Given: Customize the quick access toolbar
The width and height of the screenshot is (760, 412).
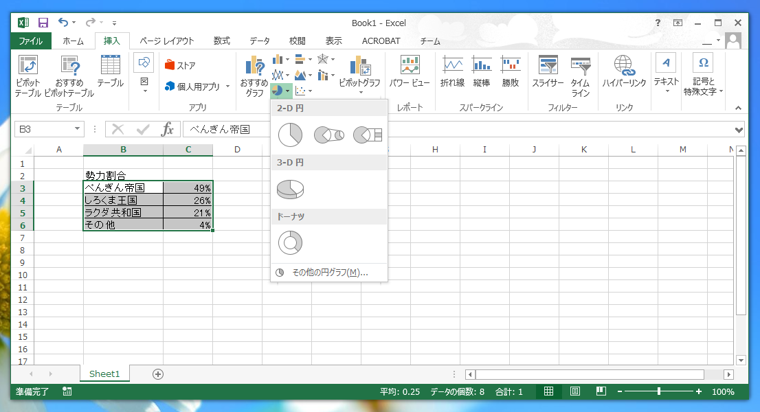Looking at the screenshot, I should [x=114, y=23].
